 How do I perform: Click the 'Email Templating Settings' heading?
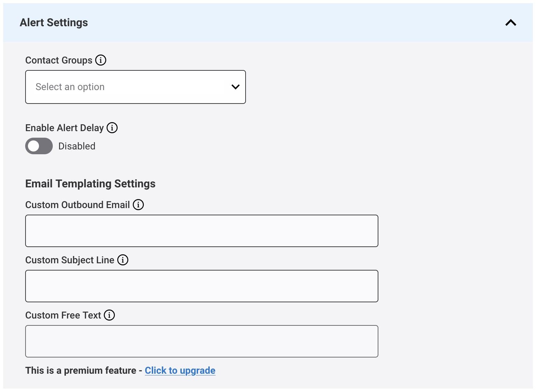90,184
